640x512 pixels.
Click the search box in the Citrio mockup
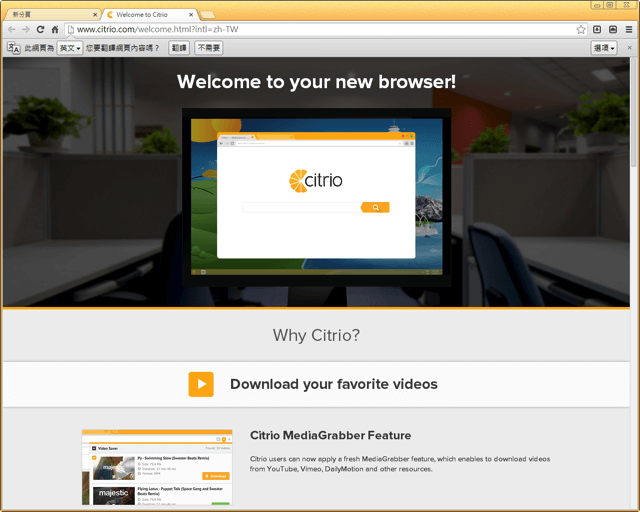click(302, 207)
